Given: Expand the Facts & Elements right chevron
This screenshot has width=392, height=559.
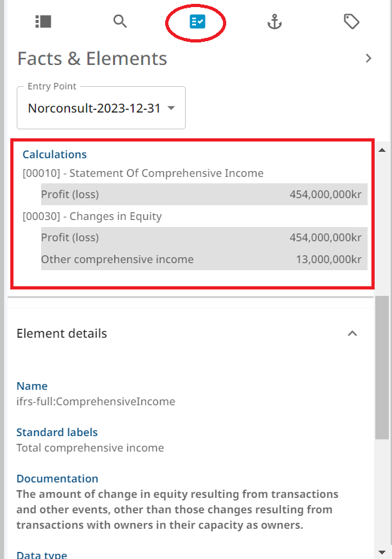Looking at the screenshot, I should (x=368, y=58).
